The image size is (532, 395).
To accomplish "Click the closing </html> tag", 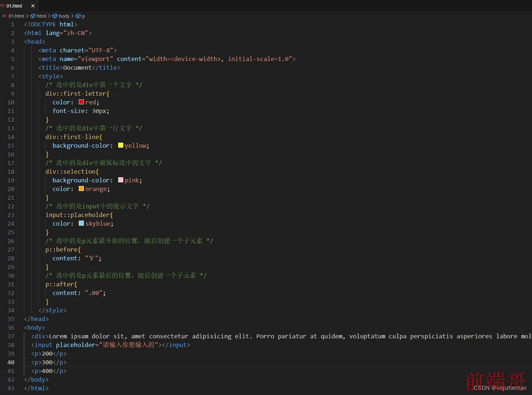I will [37, 389].
